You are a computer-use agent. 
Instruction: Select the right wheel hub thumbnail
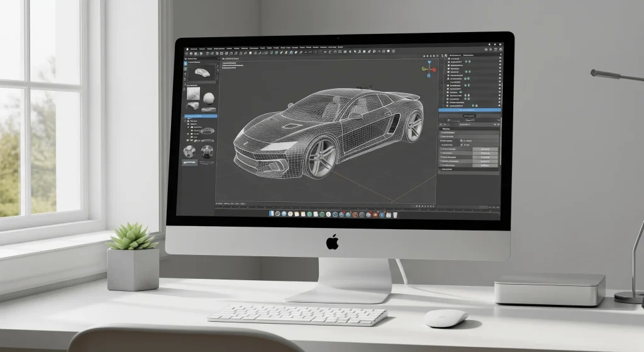point(208,151)
